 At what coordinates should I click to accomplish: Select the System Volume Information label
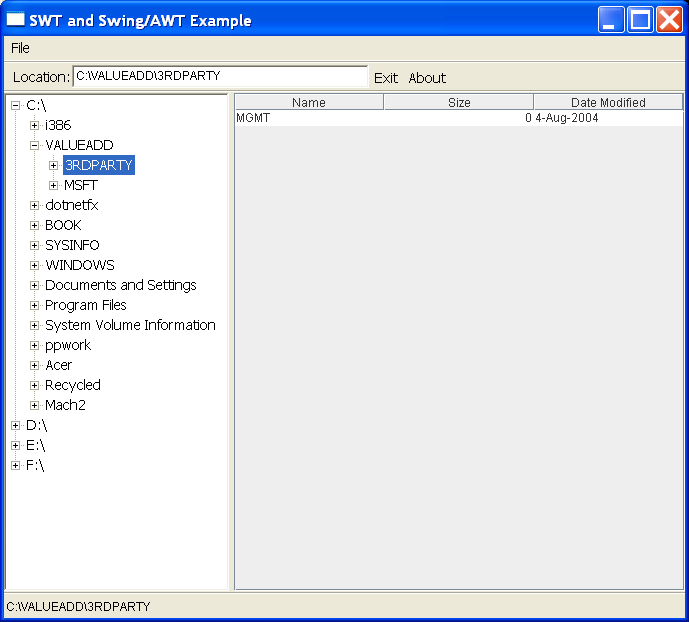pyautogui.click(x=131, y=325)
